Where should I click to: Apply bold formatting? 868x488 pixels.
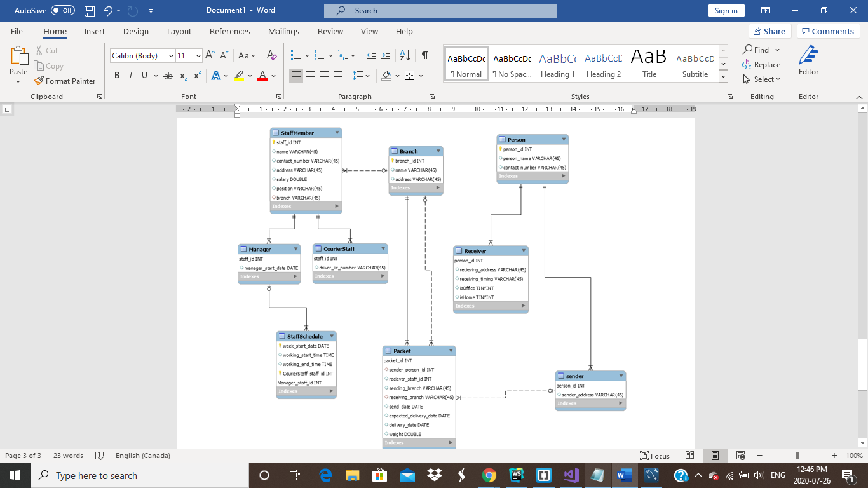tap(116, 75)
